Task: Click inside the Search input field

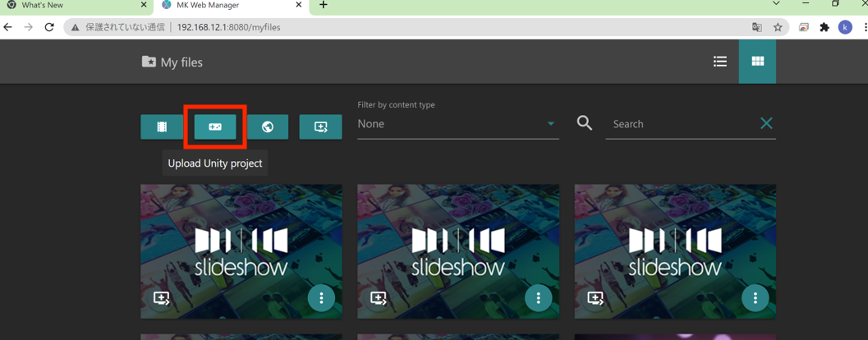Action: point(682,124)
